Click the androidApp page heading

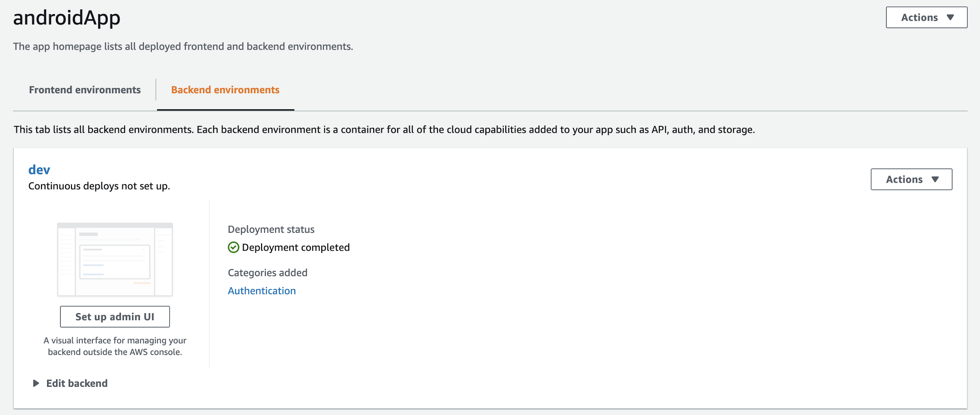pos(67,18)
